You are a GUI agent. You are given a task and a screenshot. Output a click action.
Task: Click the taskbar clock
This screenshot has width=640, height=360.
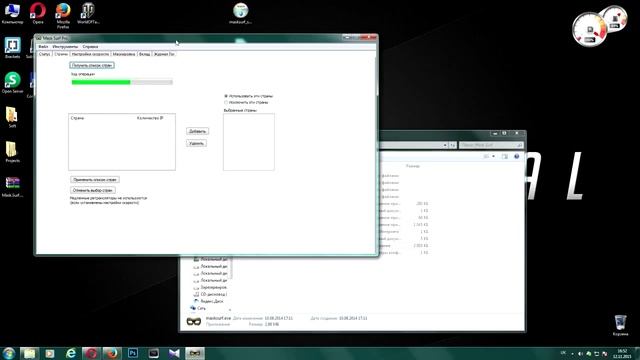pyautogui.click(x=622, y=353)
